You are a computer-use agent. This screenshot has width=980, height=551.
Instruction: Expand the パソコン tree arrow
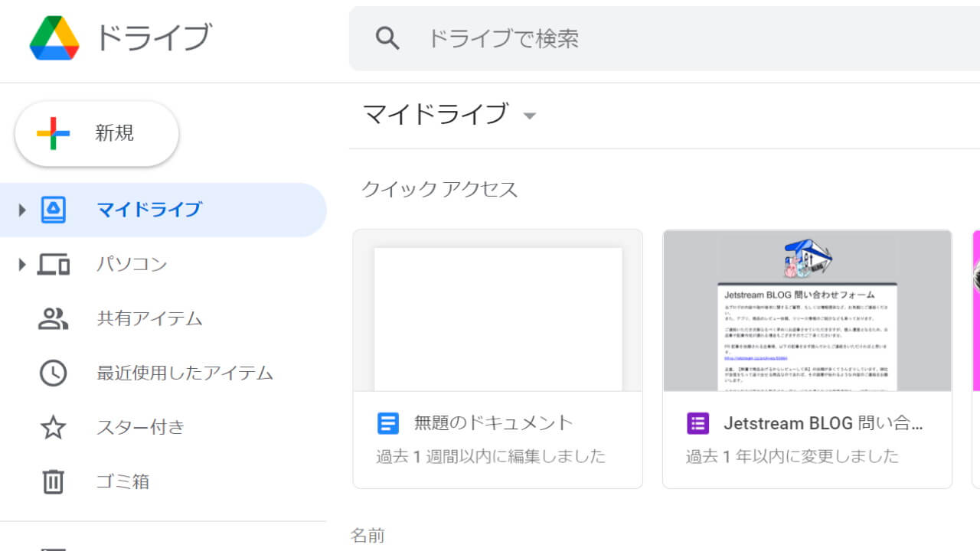21,265
